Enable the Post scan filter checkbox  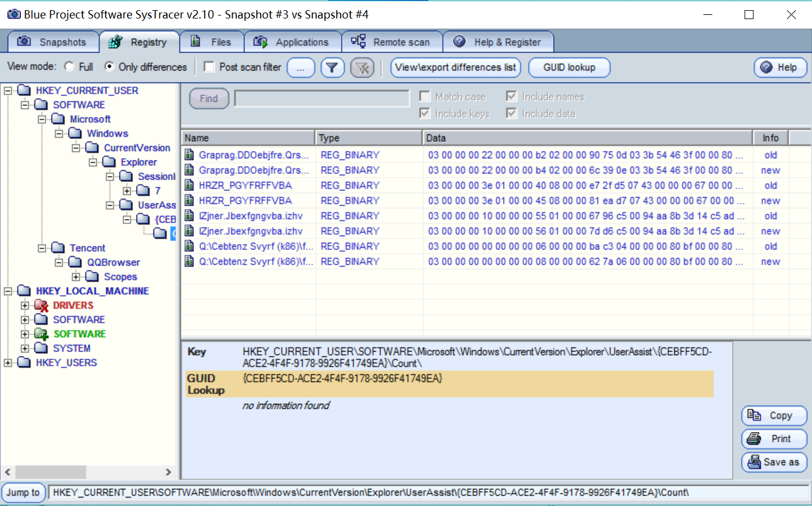point(209,67)
